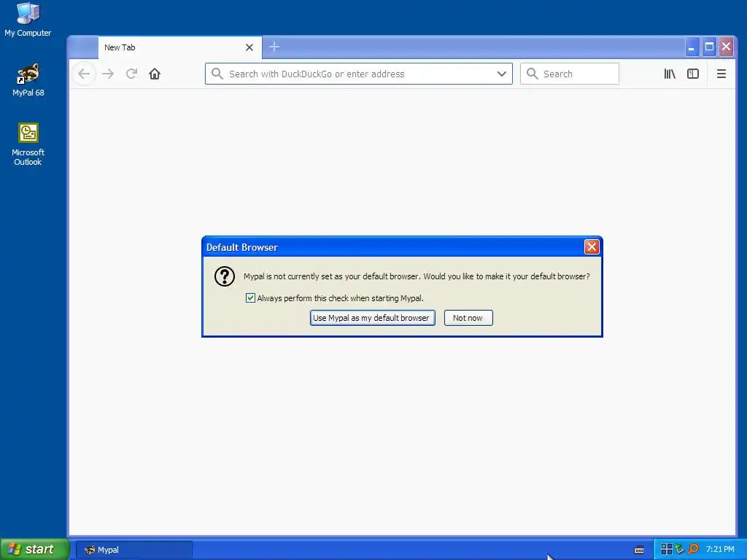This screenshot has width=747, height=560.
Task: Open a new tab with plus button
Action: pos(274,47)
